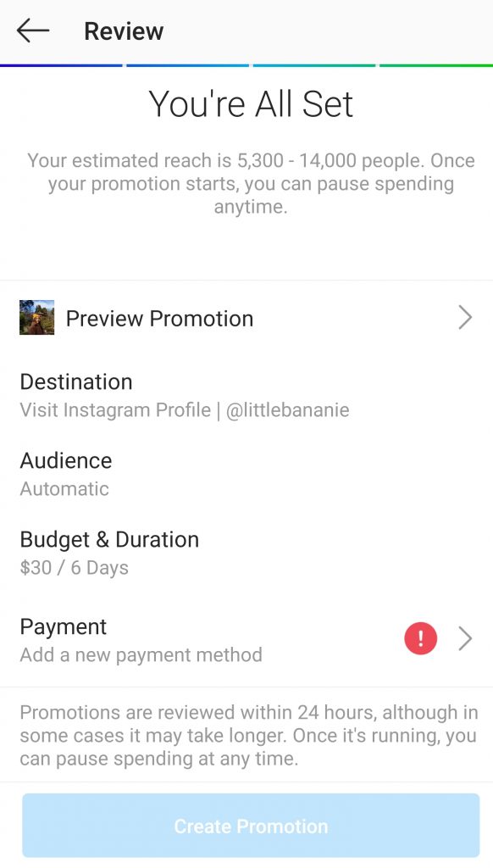Click the back arrow icon
493x868 pixels.
(32, 31)
